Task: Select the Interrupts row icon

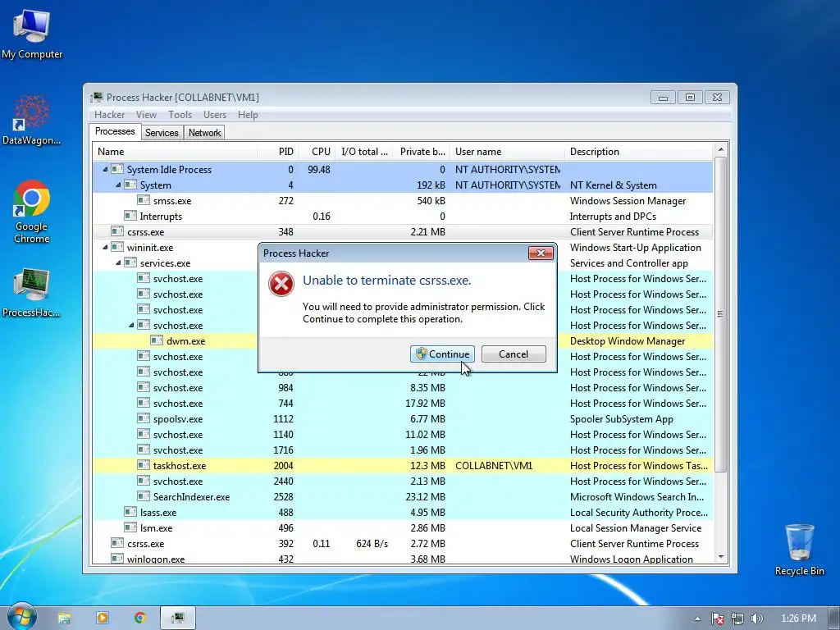Action: [x=130, y=216]
